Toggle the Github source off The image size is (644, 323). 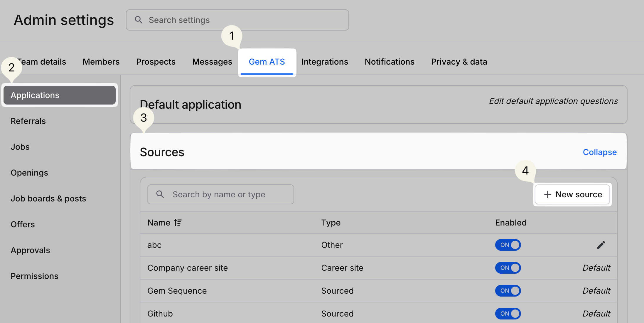pos(508,314)
